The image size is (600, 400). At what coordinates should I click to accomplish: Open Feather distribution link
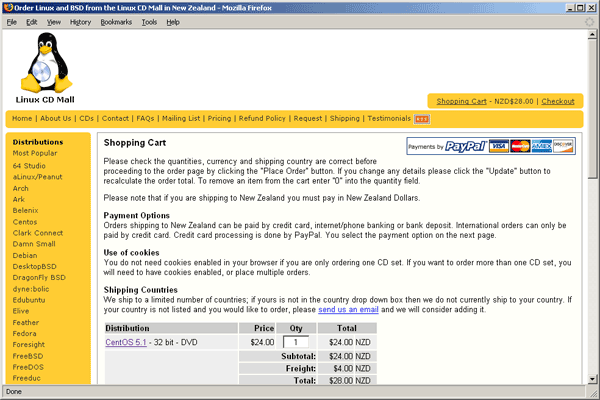[x=26, y=323]
